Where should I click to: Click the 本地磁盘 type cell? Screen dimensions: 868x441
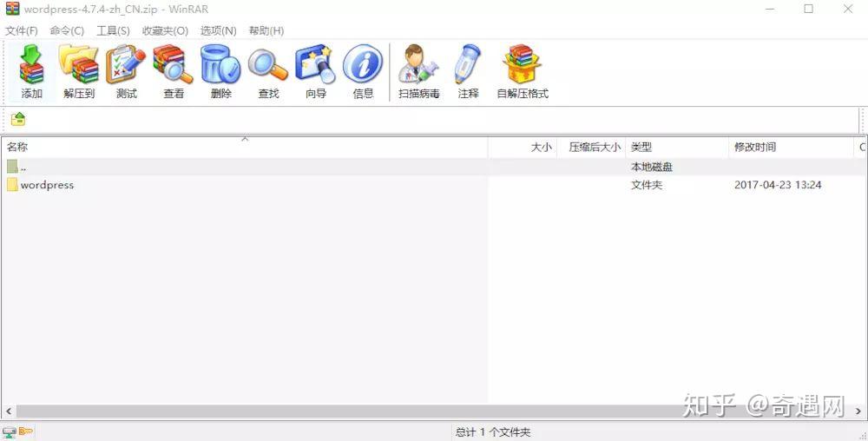click(652, 167)
